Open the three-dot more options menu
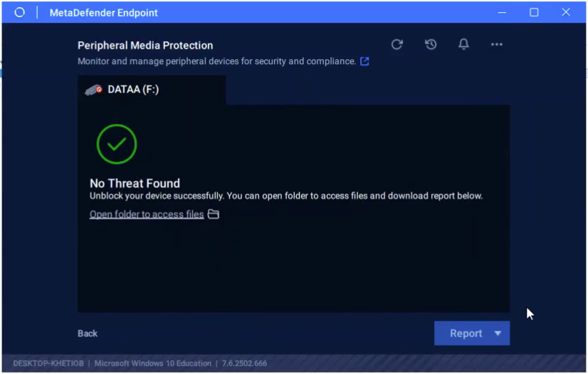 496,44
